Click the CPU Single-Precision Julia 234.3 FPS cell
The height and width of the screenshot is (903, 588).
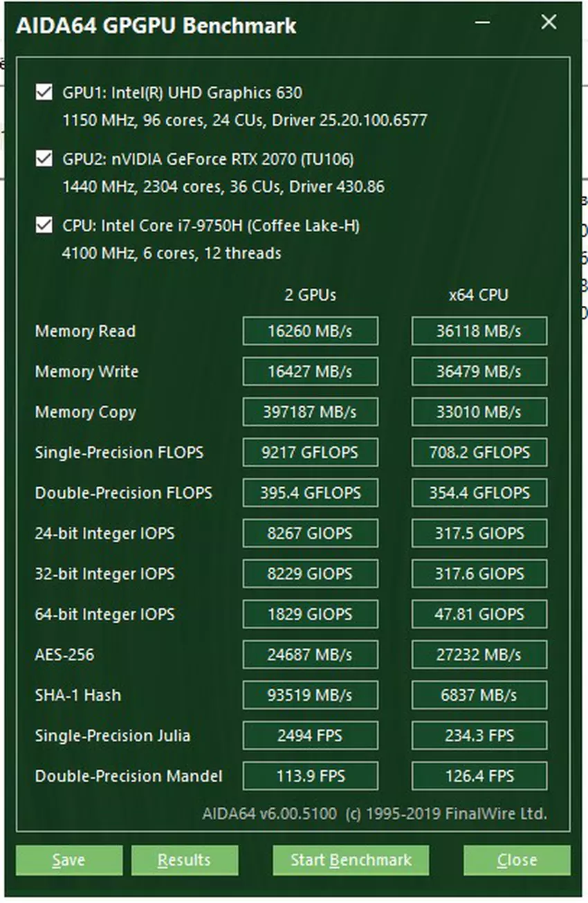pos(479,736)
